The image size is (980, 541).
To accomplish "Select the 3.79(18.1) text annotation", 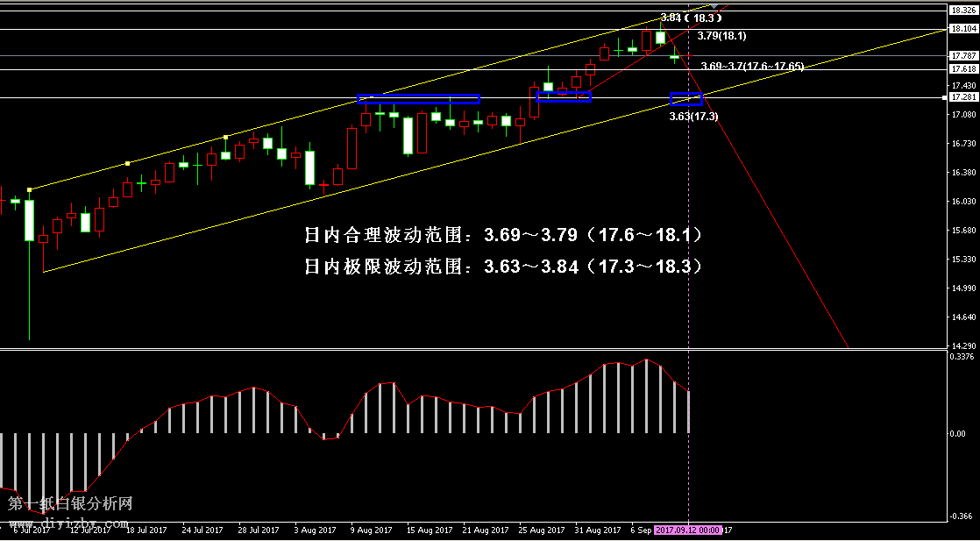I will (x=722, y=36).
